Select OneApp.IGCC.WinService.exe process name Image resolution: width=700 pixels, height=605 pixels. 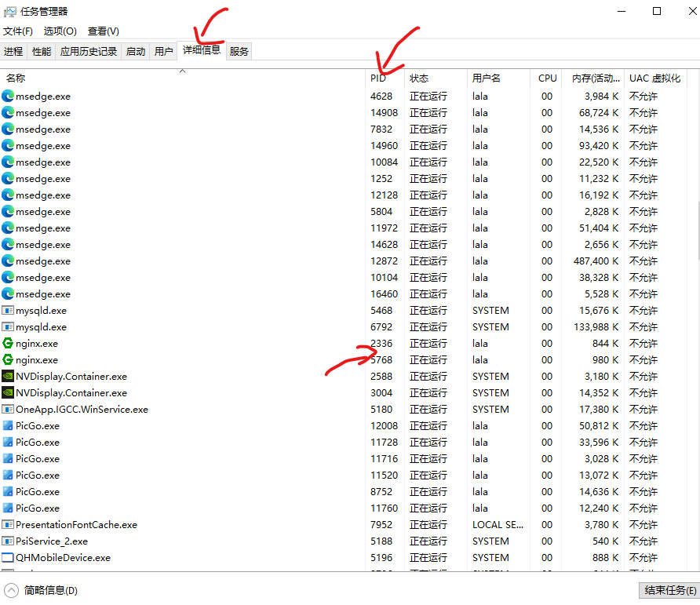82,410
